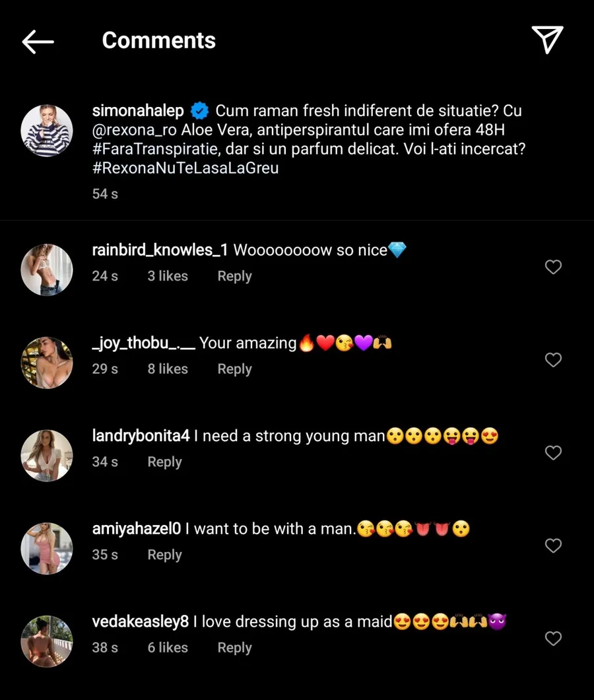This screenshot has width=594, height=700.
Task: Open the simonahalep username link
Action: pyautogui.click(x=138, y=111)
